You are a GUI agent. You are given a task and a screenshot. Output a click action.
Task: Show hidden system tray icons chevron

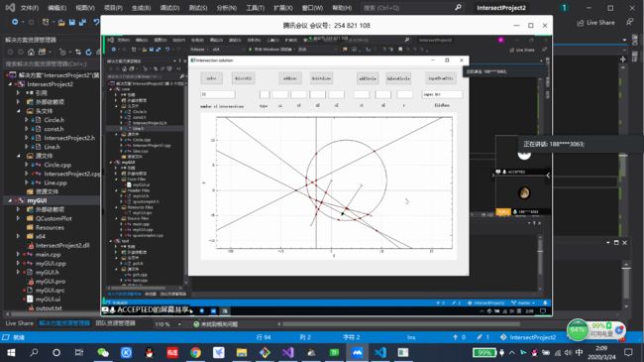pos(512,352)
